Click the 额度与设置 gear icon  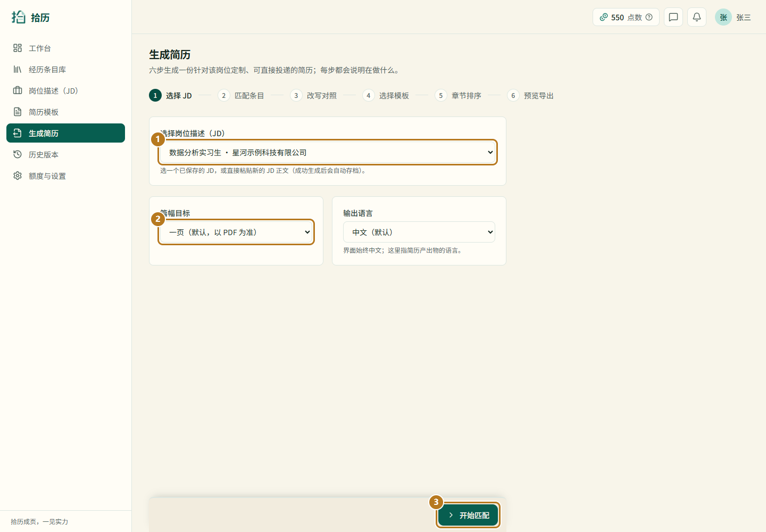click(x=18, y=176)
